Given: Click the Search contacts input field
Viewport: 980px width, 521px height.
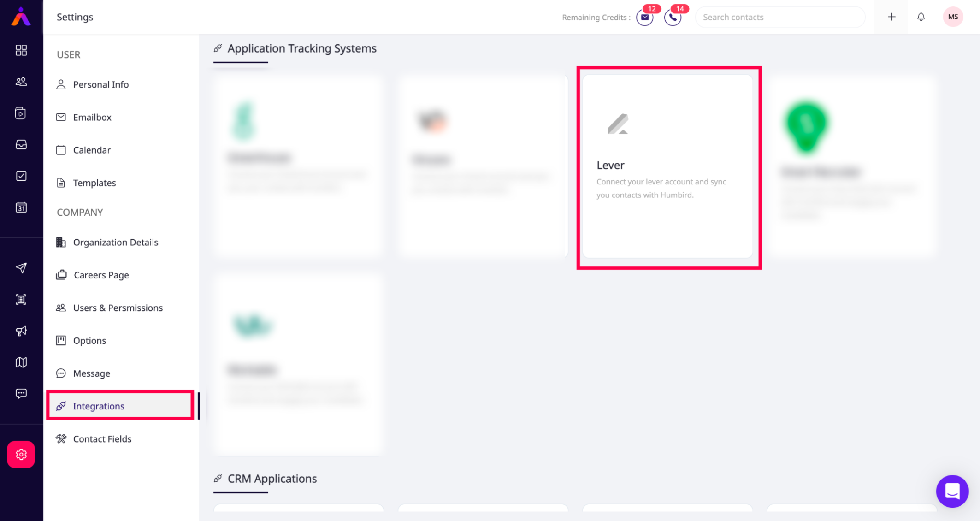Looking at the screenshot, I should (780, 17).
